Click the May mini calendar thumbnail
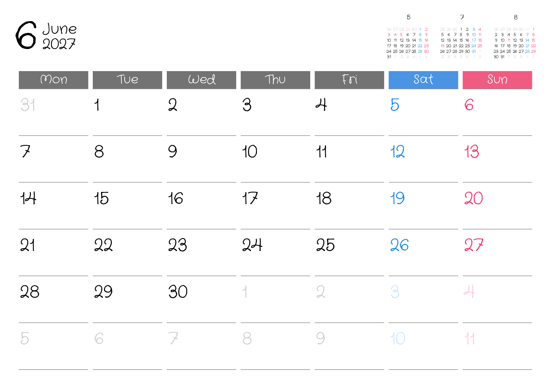The image size is (554, 392). pos(408,40)
